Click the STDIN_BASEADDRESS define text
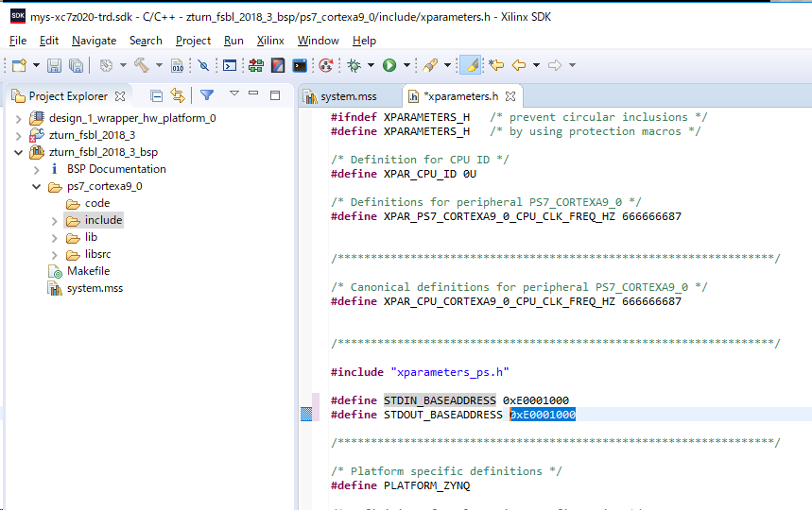 [x=440, y=400]
